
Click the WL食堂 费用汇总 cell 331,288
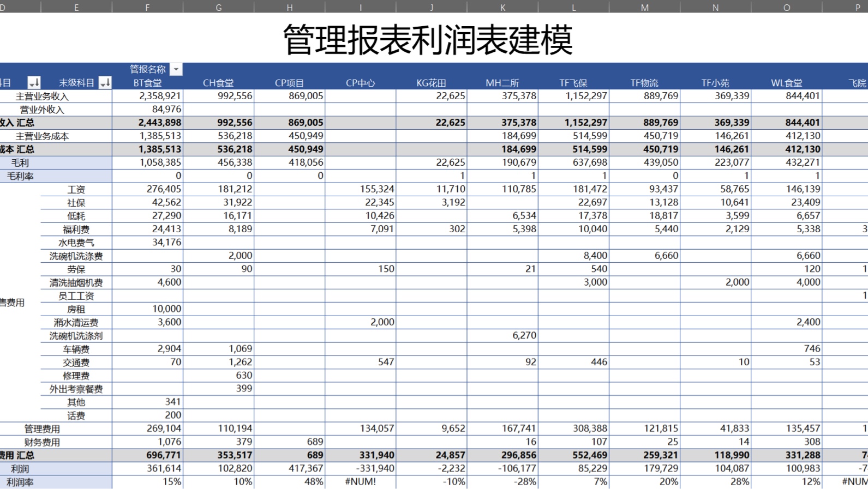tap(787, 455)
